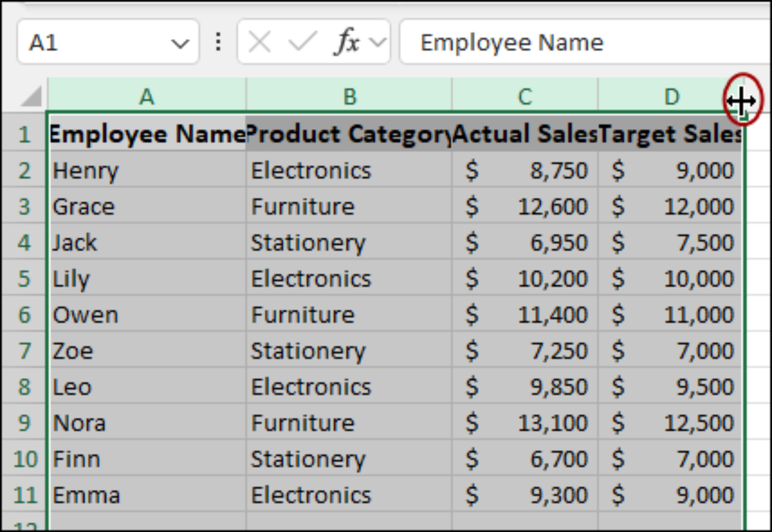
Task: Click the Select All corner triangle
Action: 31,96
